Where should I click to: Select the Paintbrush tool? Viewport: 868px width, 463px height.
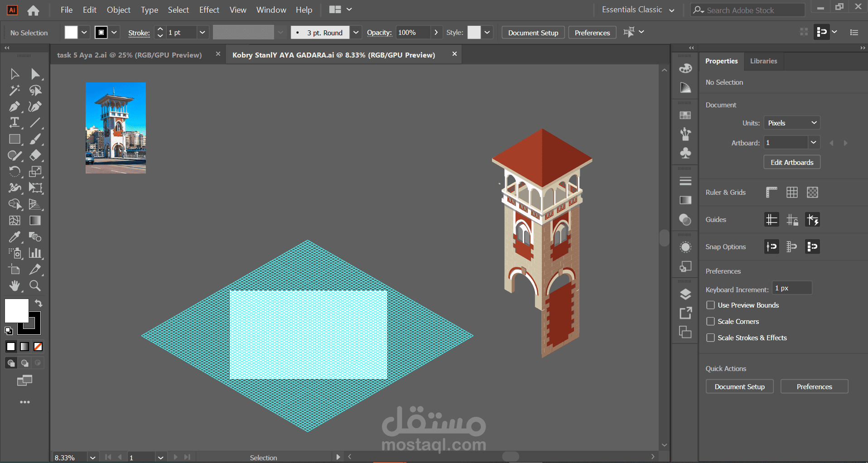pos(35,139)
